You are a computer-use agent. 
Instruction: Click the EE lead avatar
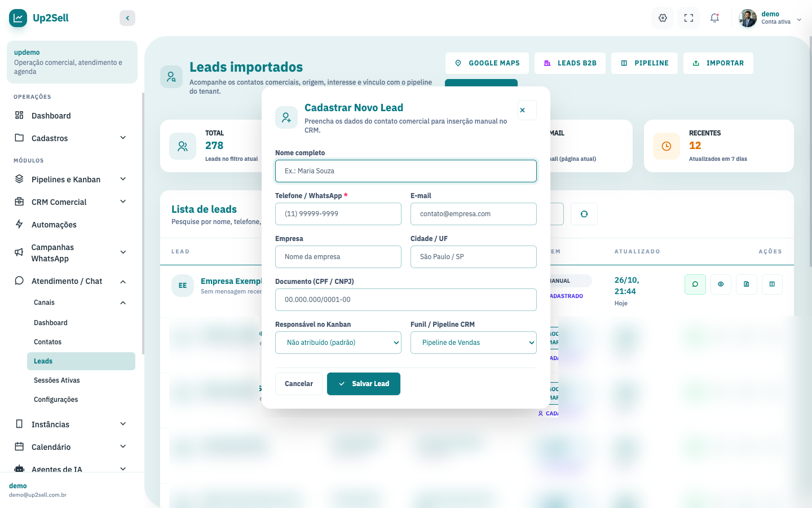click(183, 286)
